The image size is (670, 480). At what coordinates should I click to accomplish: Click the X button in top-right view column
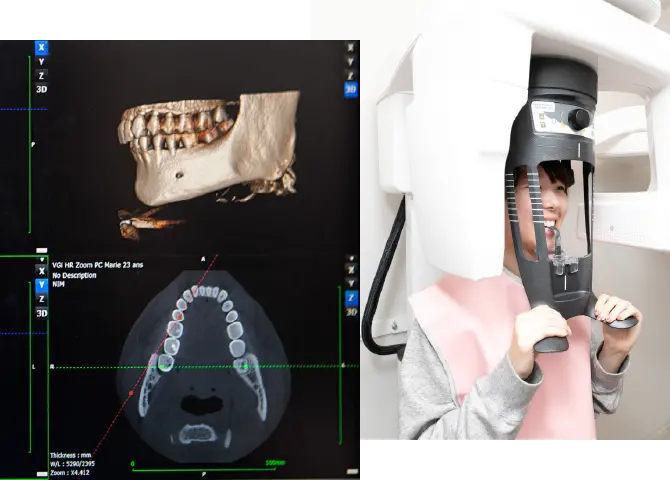(x=350, y=47)
